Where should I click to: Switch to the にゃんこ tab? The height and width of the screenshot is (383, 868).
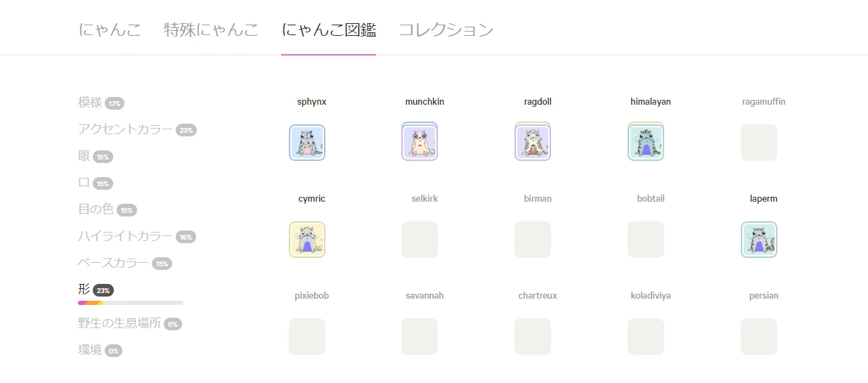[x=110, y=30]
